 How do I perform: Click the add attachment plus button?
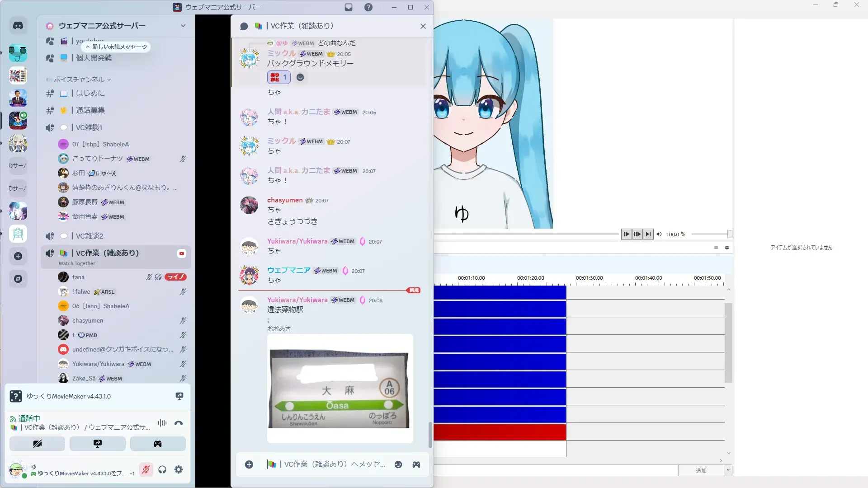(x=249, y=465)
